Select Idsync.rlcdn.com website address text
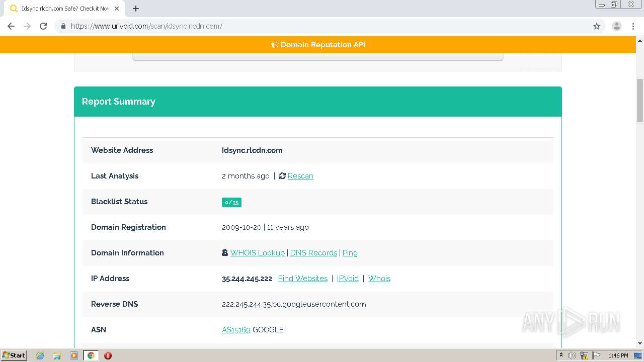The image size is (644, 362). point(252,150)
